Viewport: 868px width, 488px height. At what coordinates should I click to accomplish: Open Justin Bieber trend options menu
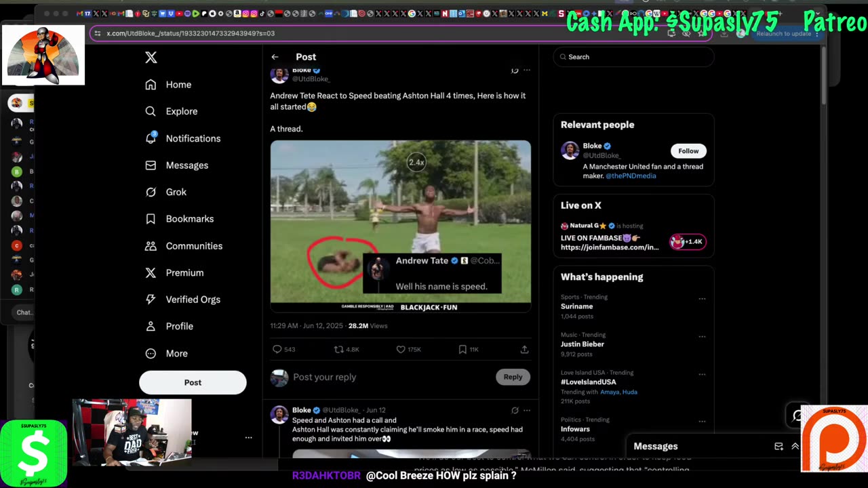pos(702,336)
